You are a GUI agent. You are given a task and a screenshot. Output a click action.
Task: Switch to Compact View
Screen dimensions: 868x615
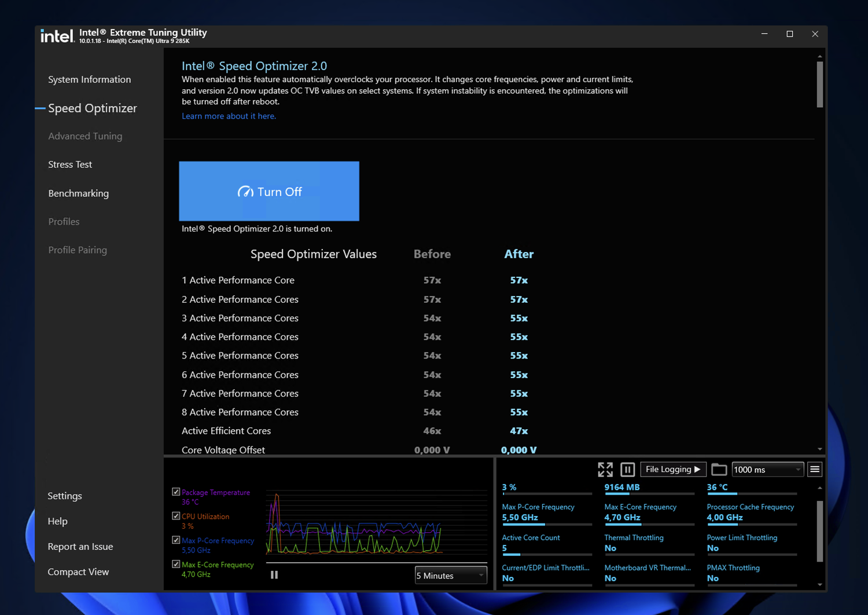[x=78, y=572]
